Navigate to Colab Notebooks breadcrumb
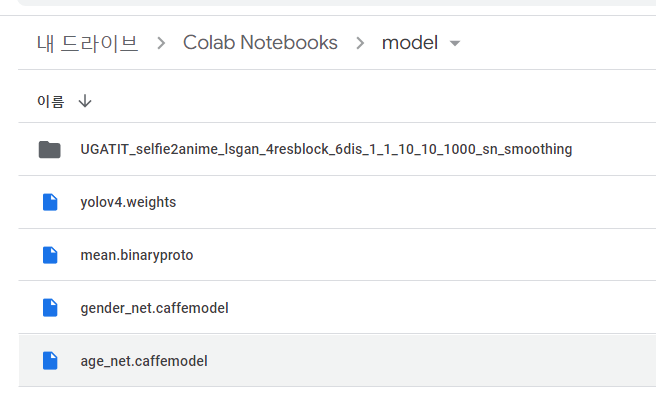Screen dimensions: 656x417 pos(260,43)
